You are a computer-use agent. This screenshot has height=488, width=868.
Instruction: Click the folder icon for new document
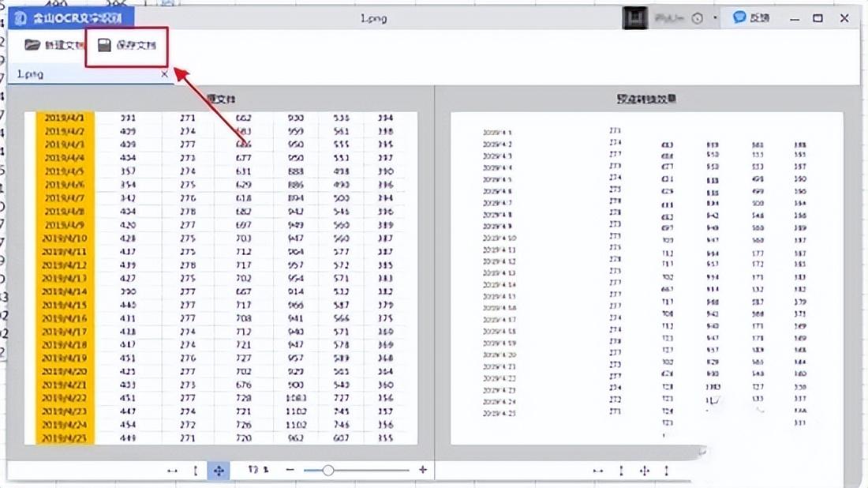32,45
